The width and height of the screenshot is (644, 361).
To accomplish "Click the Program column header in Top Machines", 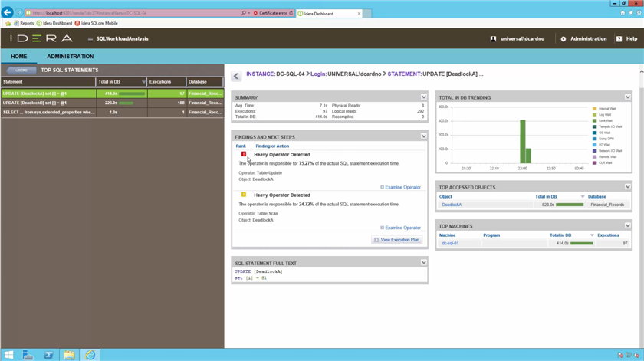I will coord(491,235).
